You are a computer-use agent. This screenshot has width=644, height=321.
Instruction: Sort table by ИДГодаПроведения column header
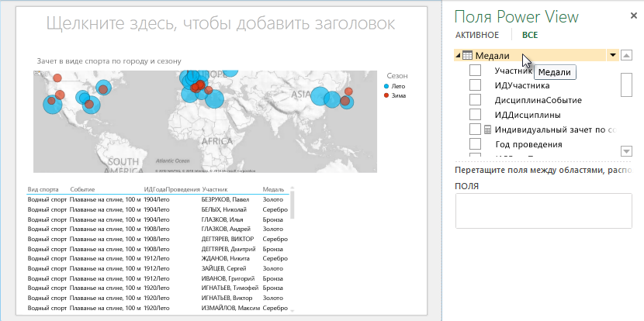[171, 190]
